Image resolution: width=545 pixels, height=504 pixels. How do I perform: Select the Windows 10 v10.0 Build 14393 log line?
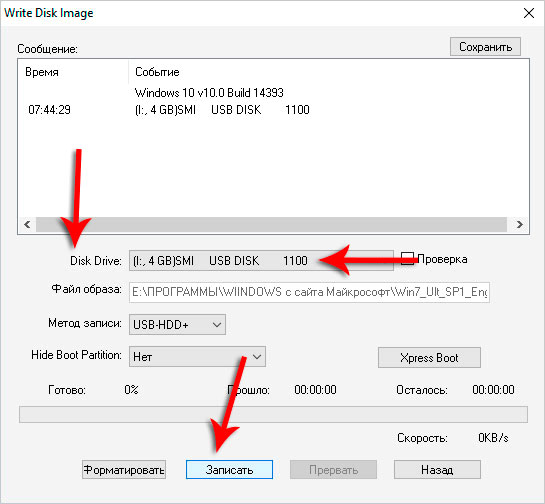(209, 93)
